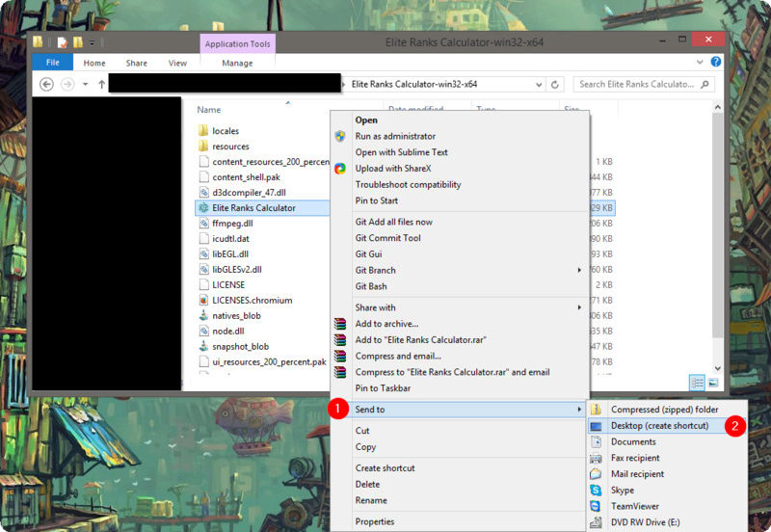Expand the Git Branch submenu

point(460,271)
